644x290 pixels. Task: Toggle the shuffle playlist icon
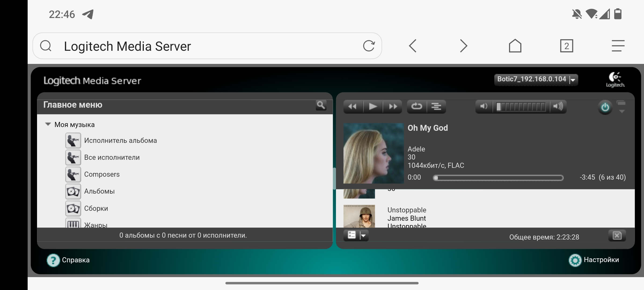[436, 107]
